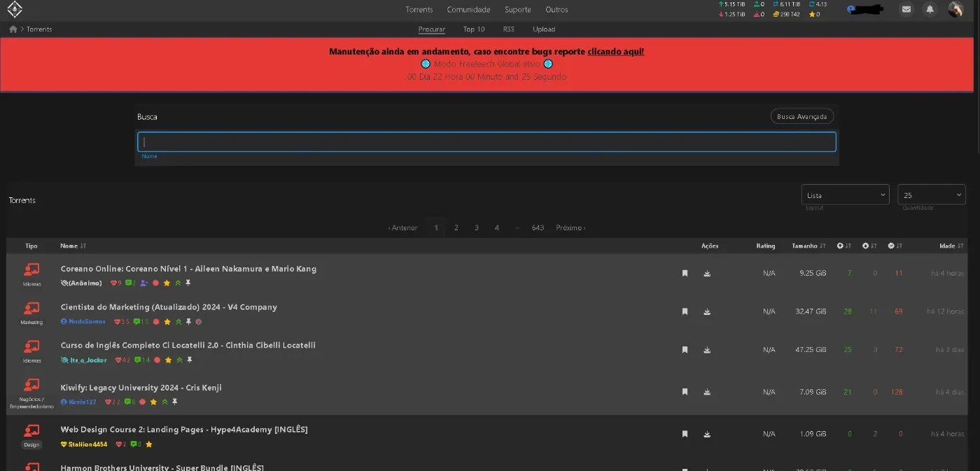This screenshot has width=980, height=471.
Task: Bookmark the Web Design Course 2 torrent
Action: click(x=685, y=434)
